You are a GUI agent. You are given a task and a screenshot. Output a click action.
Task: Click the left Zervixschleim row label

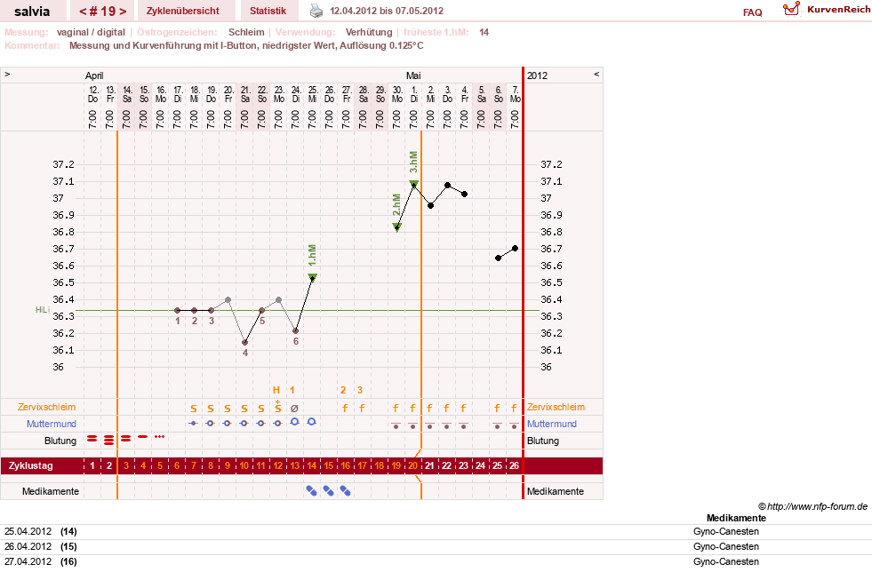coord(46,407)
